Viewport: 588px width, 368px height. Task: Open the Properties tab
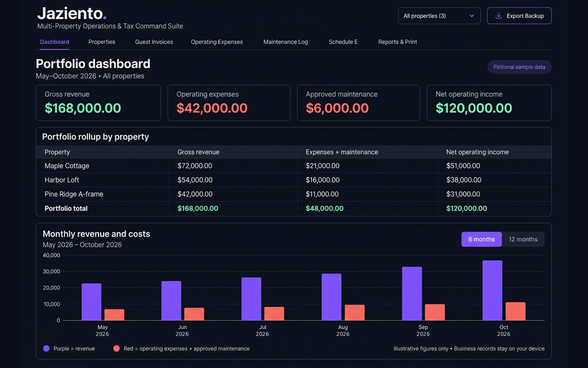(102, 42)
